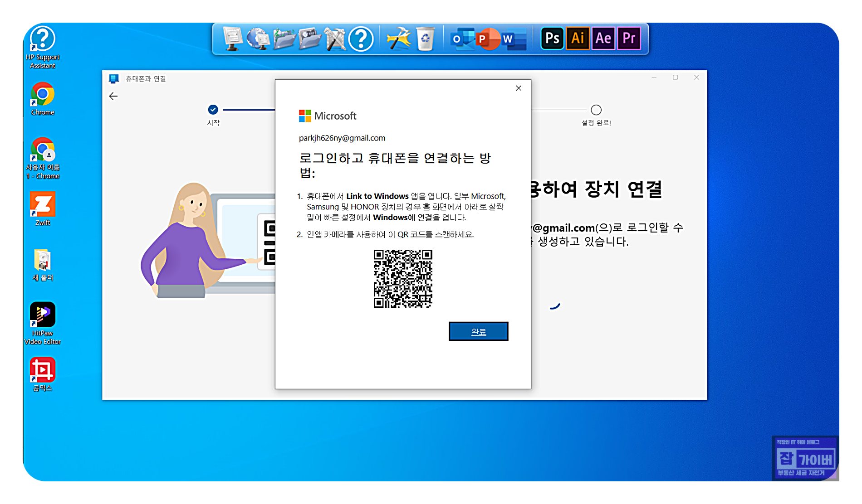Click the 설정 완료! progress step circle
The height and width of the screenshot is (504, 862).
point(596,110)
